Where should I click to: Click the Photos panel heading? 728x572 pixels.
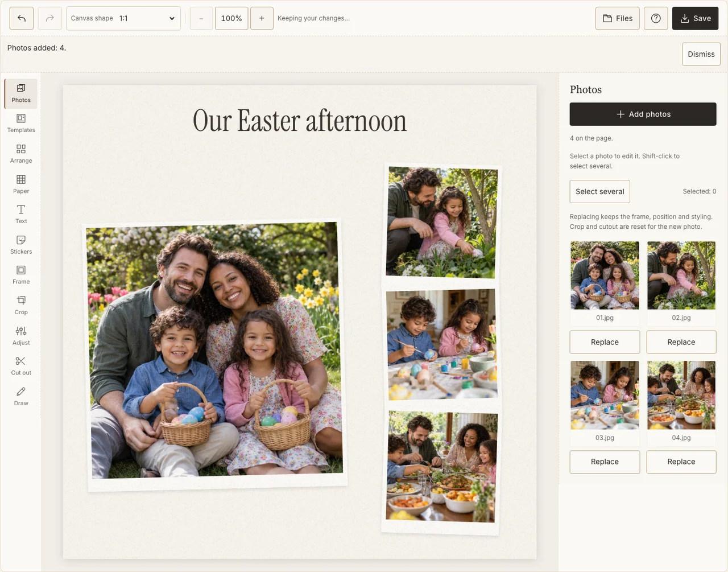coord(586,89)
